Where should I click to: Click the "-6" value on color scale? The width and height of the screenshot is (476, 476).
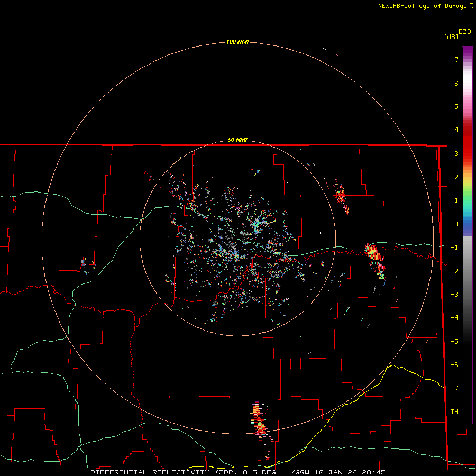click(454, 365)
